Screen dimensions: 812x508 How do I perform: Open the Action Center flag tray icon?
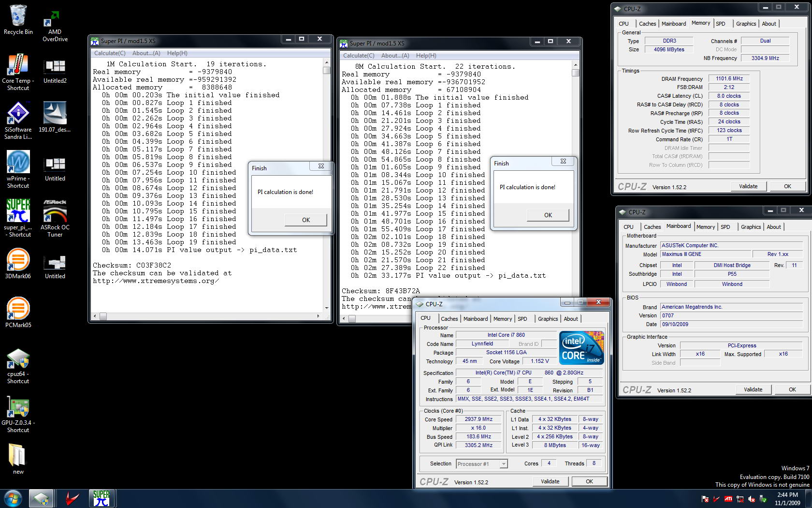click(x=705, y=499)
